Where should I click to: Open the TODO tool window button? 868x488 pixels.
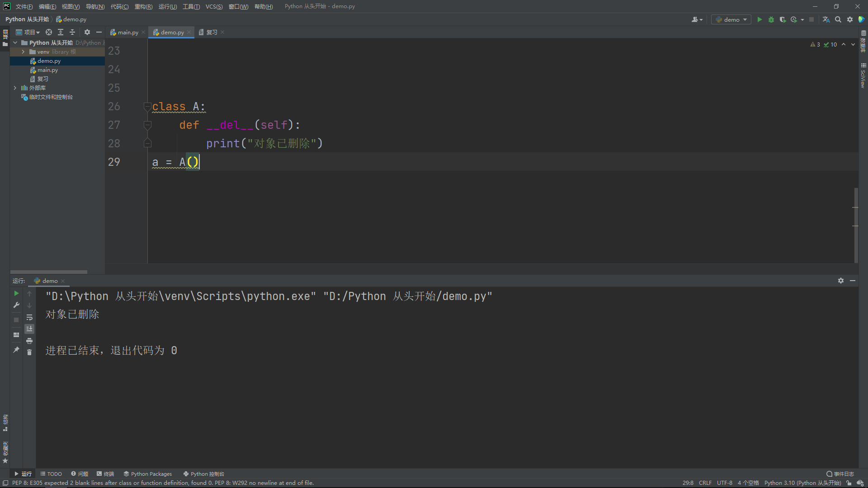(51, 474)
